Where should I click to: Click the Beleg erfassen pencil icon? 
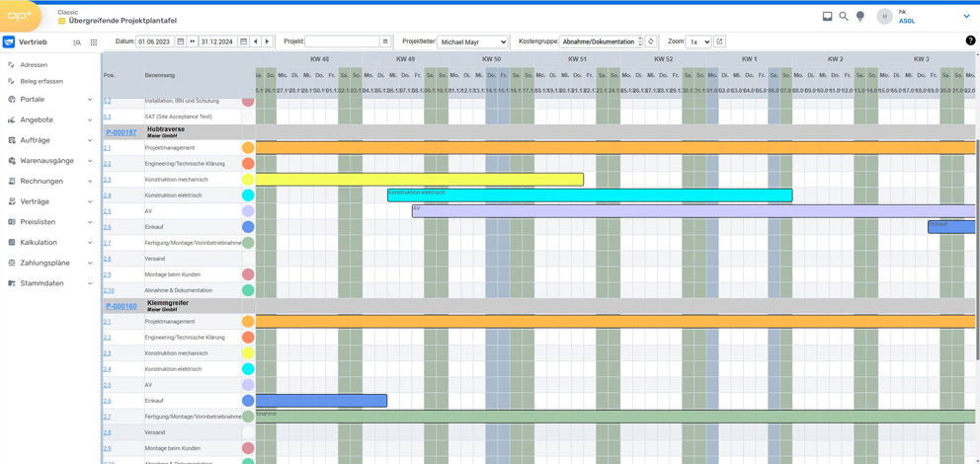[x=11, y=81]
